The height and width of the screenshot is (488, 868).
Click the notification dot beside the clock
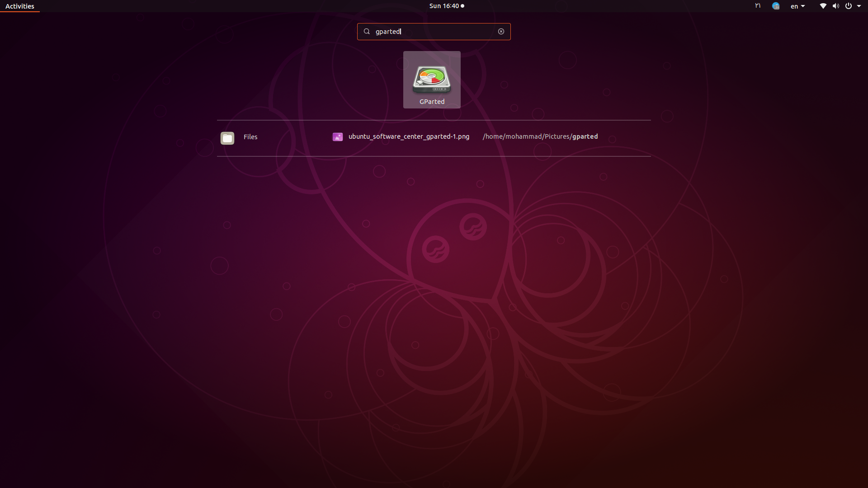pos(462,6)
